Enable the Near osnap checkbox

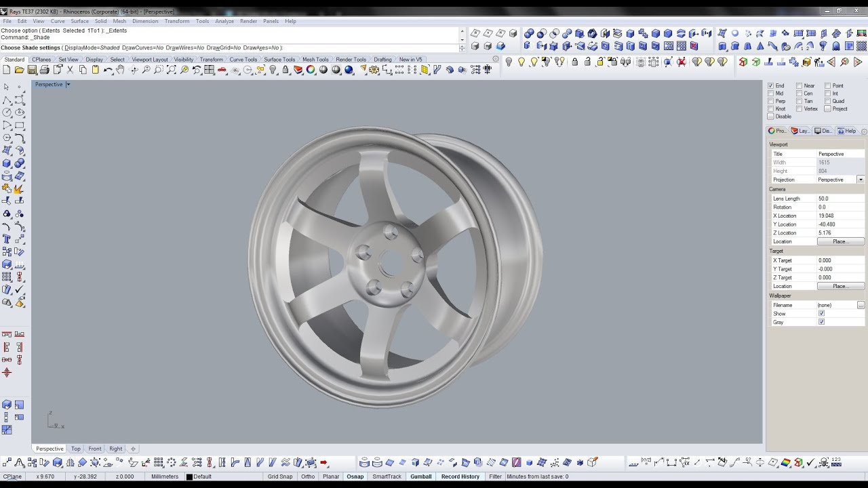point(799,86)
